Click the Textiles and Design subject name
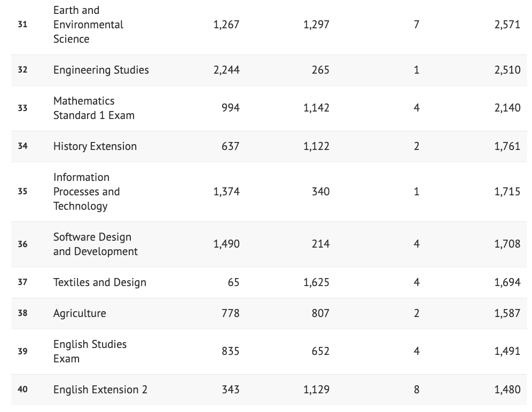Viewport: 532px width, 412px height. pos(99,282)
